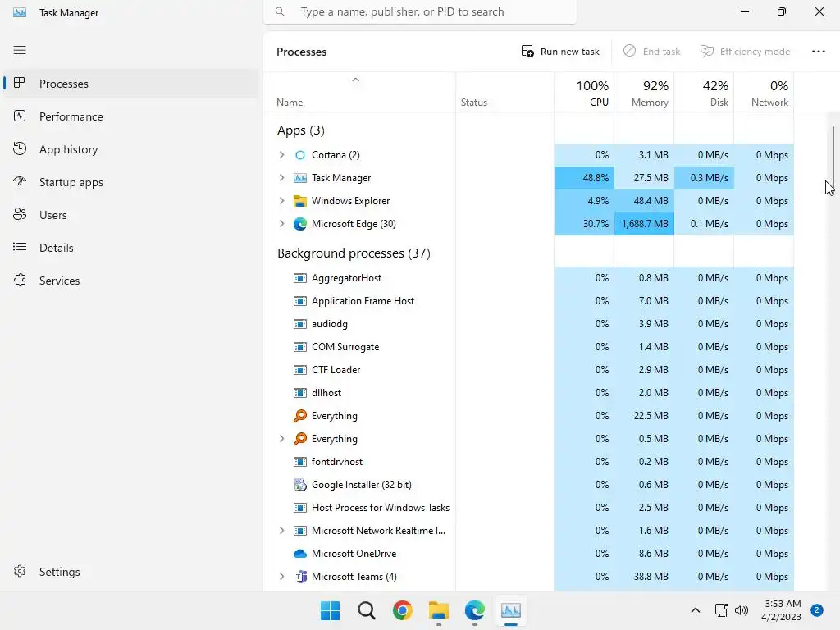
Task: Open the hamburger navigation menu
Action: click(x=20, y=50)
